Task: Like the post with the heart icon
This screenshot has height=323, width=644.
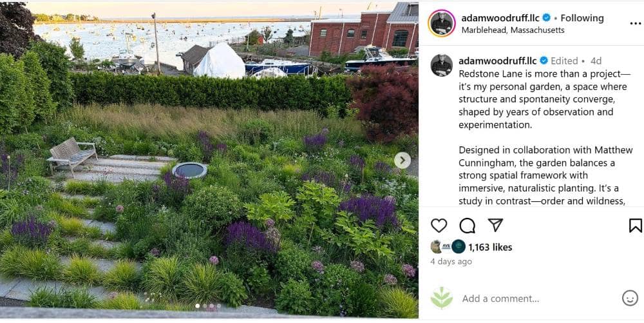Action: click(x=439, y=226)
